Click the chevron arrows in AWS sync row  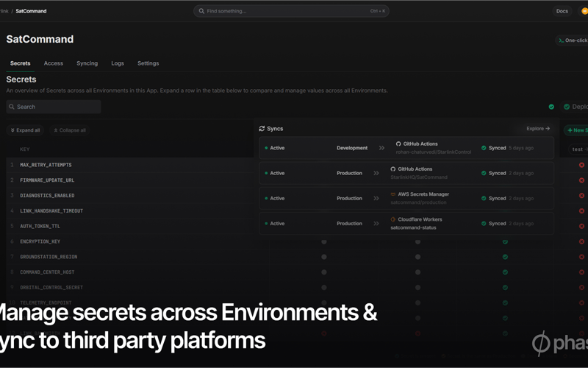pyautogui.click(x=376, y=198)
